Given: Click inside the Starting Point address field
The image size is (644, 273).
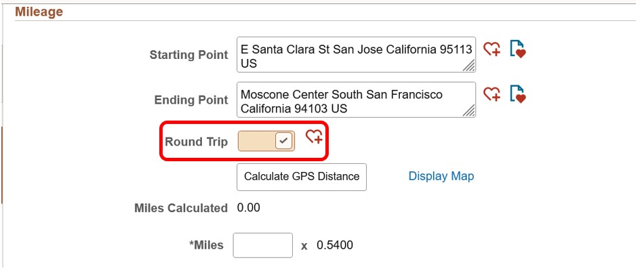Looking at the screenshot, I should click(353, 56).
